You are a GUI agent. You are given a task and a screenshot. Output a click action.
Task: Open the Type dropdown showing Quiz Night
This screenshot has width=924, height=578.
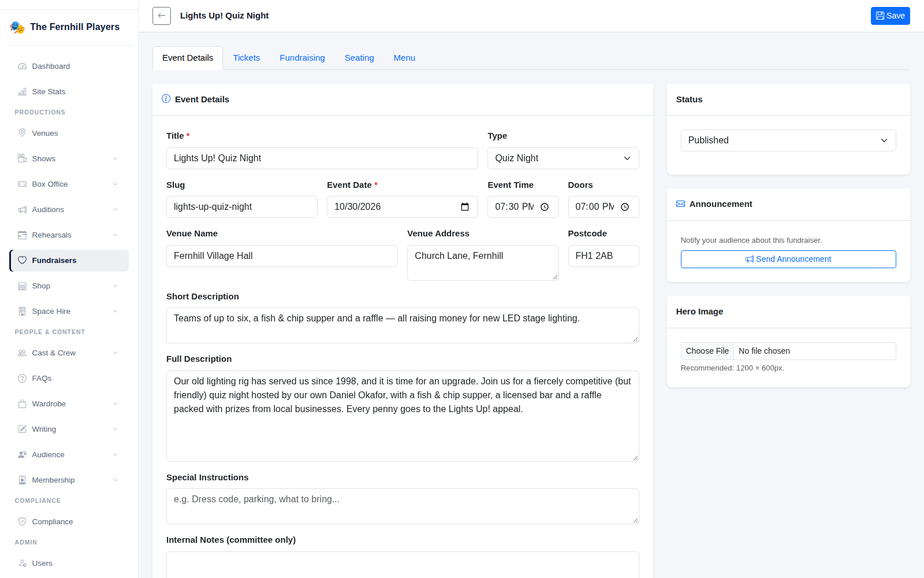[x=563, y=158]
